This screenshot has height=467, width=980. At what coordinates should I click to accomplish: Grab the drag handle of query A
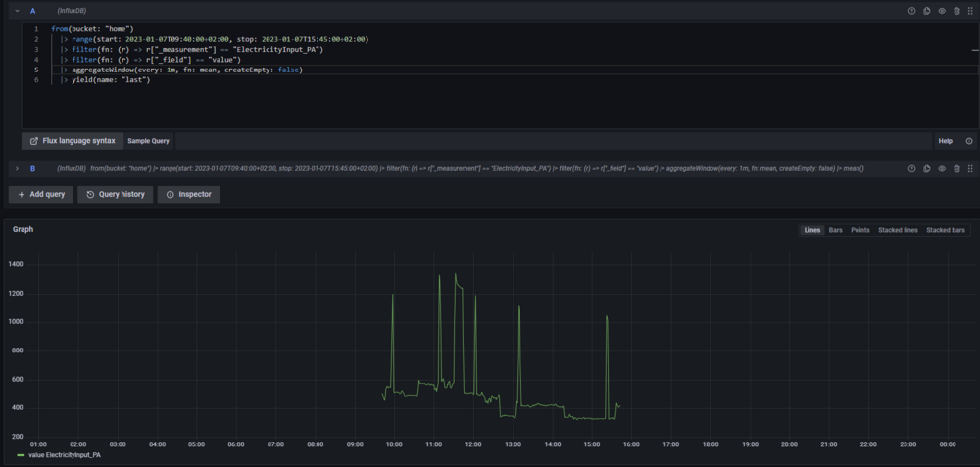[971, 11]
